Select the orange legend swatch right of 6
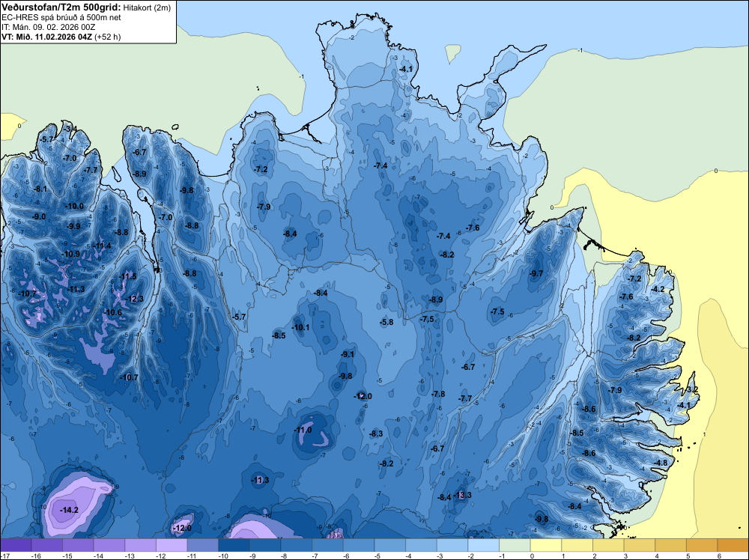 [x=733, y=545]
